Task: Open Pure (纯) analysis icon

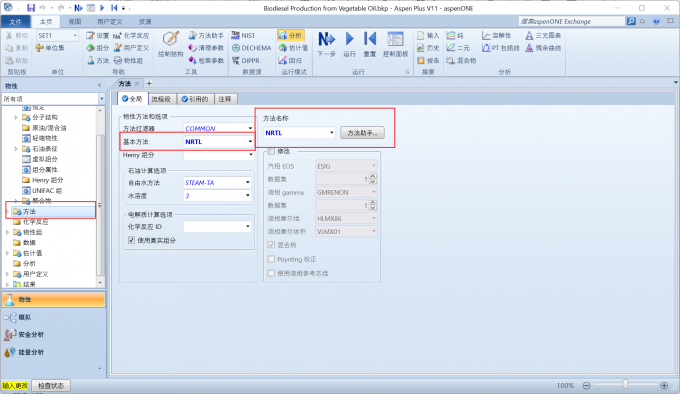Action: 455,36
